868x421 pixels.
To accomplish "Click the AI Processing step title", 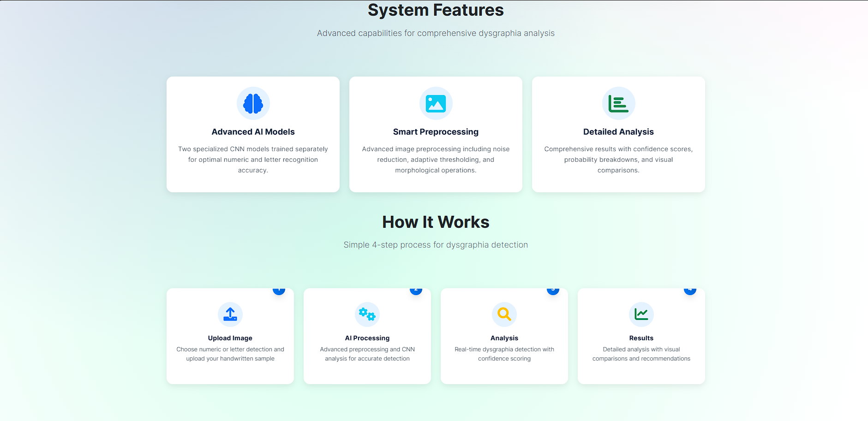I will point(367,338).
